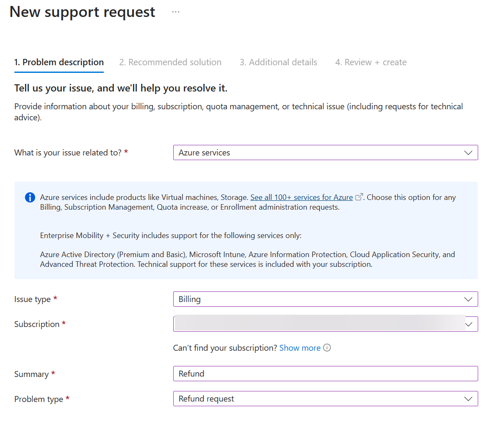This screenshot has height=424, width=504.
Task: Click the chevron on the Issue type dropdown
Action: click(x=468, y=299)
